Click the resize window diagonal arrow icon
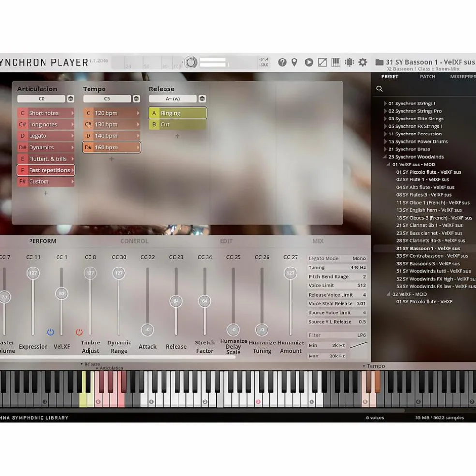Screen dimensions: 476x476 [322, 62]
